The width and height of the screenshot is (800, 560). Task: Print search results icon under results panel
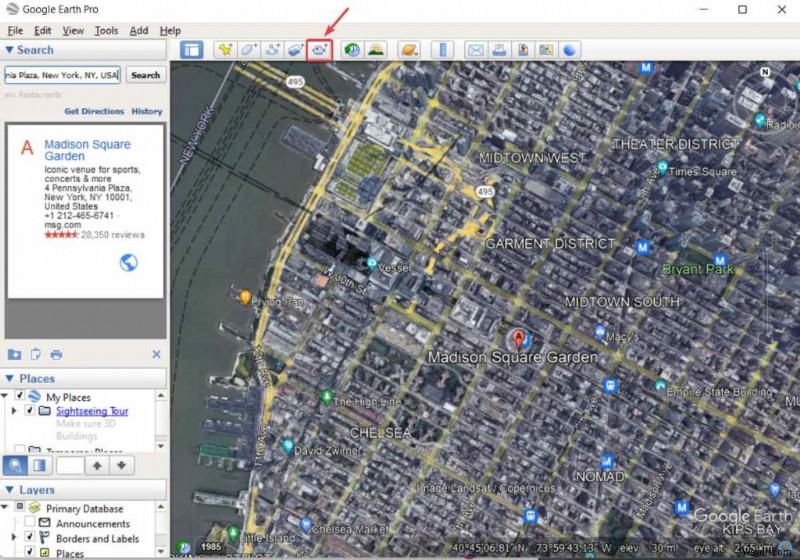pos(56,354)
